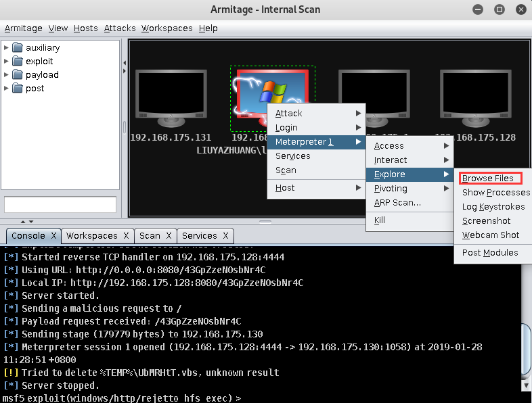Close the Services tab with its X
Image resolution: width=532 pixels, height=403 pixels.
(x=225, y=235)
